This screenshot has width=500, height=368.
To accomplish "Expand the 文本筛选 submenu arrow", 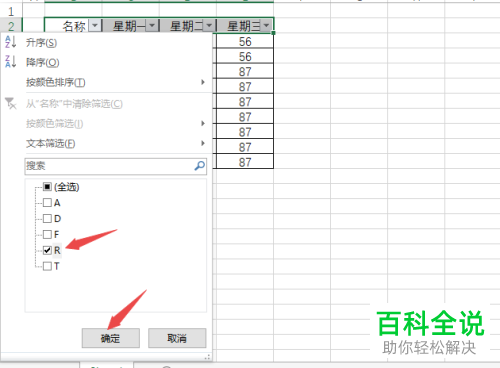I will pos(203,143).
